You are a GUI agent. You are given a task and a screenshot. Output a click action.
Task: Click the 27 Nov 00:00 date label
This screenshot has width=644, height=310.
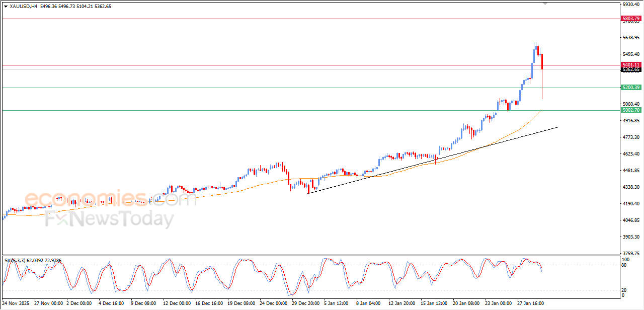49,303
